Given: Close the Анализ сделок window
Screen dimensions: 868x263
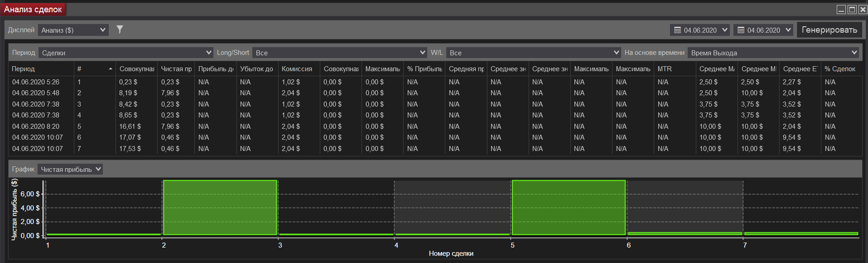Looking at the screenshot, I should click(x=863, y=10).
